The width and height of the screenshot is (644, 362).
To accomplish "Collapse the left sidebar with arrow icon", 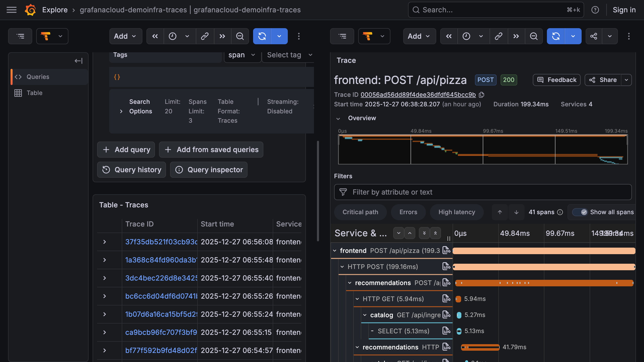I will click(78, 61).
